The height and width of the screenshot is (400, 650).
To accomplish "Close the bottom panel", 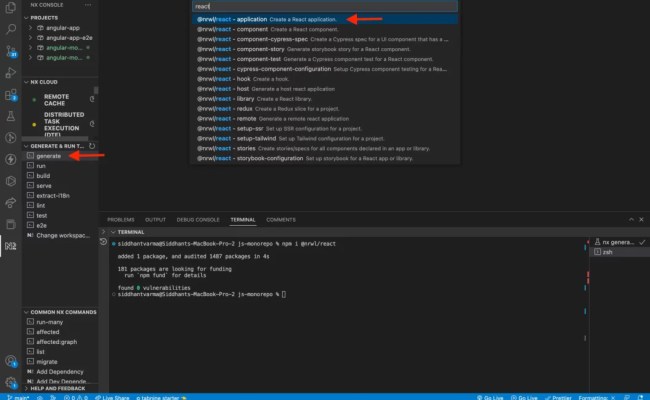I will click(641, 220).
